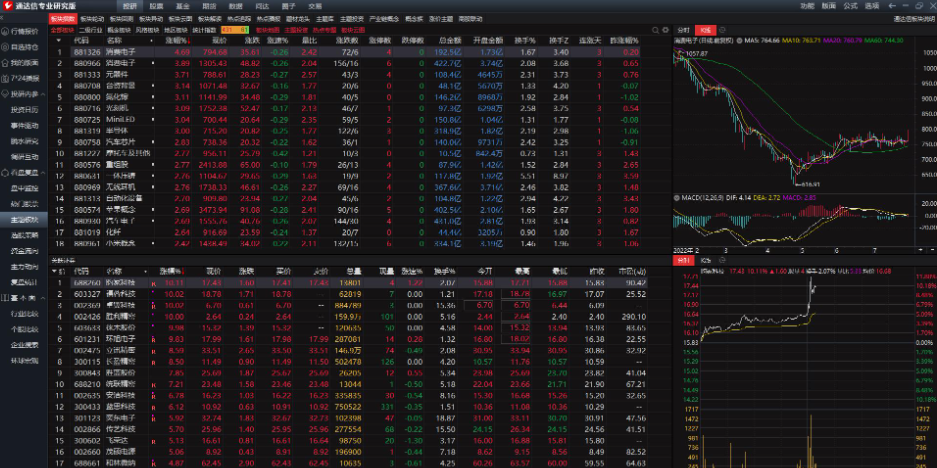The height and width of the screenshot is (468, 937).
Task: Click the round icon next to the top chart's K线 tab
Action: (x=723, y=31)
